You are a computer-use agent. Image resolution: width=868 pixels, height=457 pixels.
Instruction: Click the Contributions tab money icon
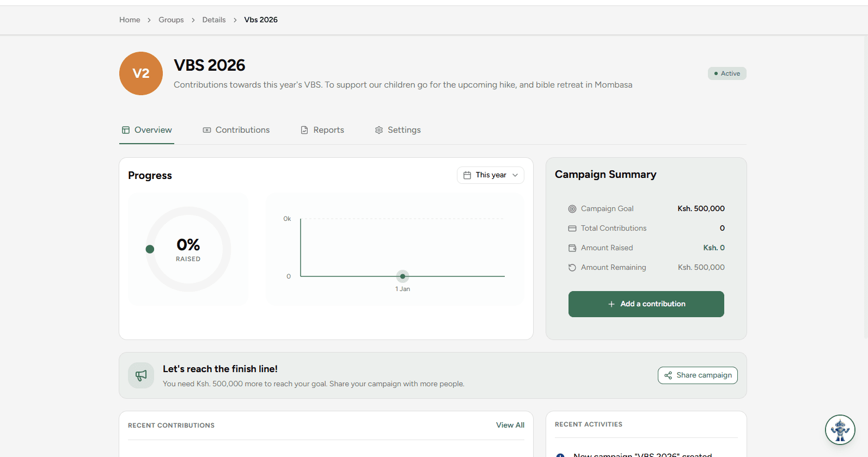tap(207, 130)
